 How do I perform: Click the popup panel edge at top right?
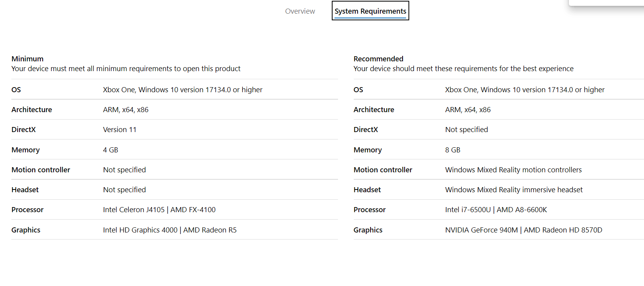tap(606, 3)
